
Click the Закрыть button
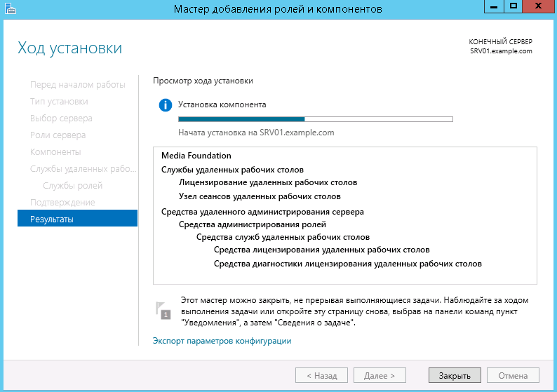(x=455, y=375)
